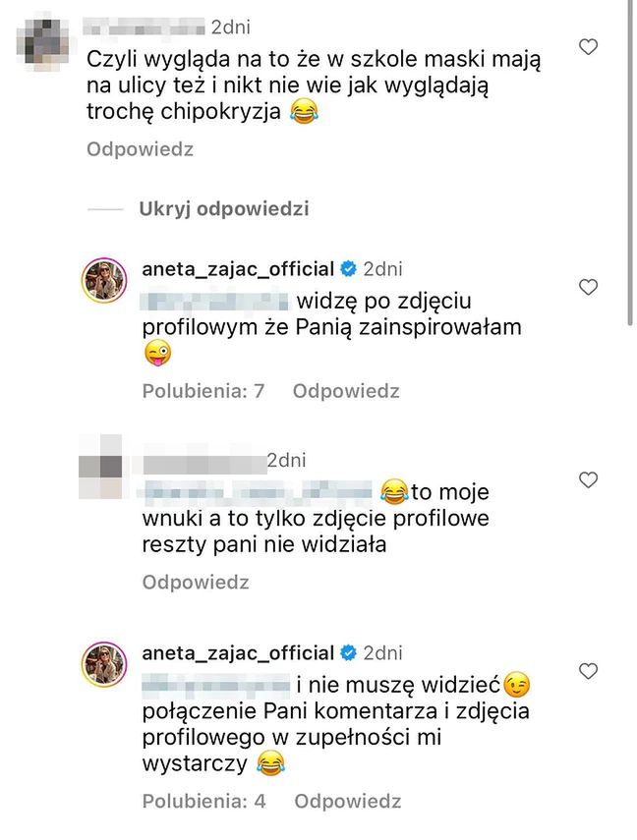637x840 pixels.
Task: View who liked: 'Polubienia: 7'
Action: [203, 391]
